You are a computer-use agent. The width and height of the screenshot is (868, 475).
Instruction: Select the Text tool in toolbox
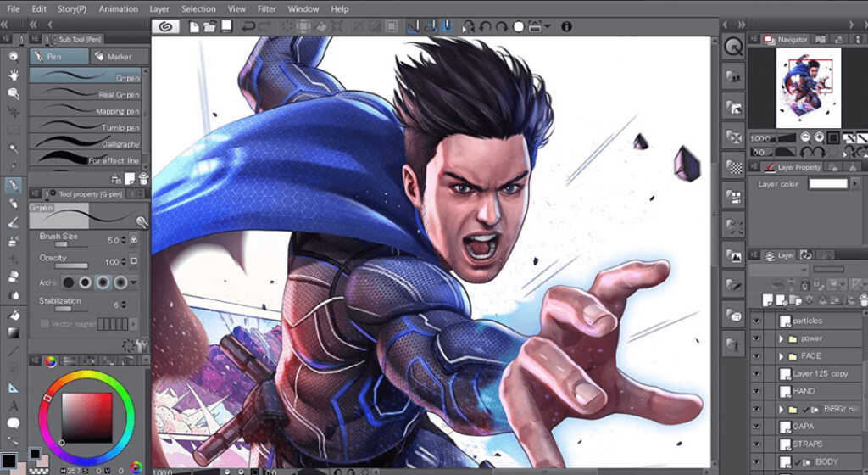pos(14,405)
